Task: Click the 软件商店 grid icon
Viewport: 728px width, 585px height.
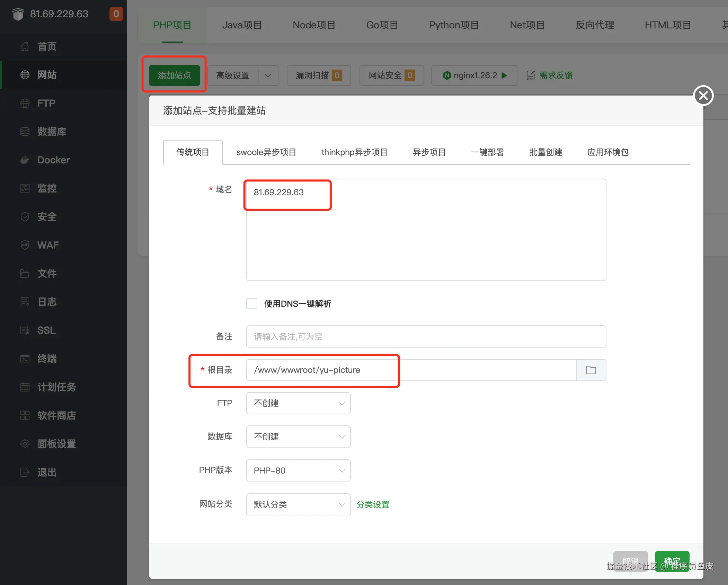Action: click(x=25, y=415)
